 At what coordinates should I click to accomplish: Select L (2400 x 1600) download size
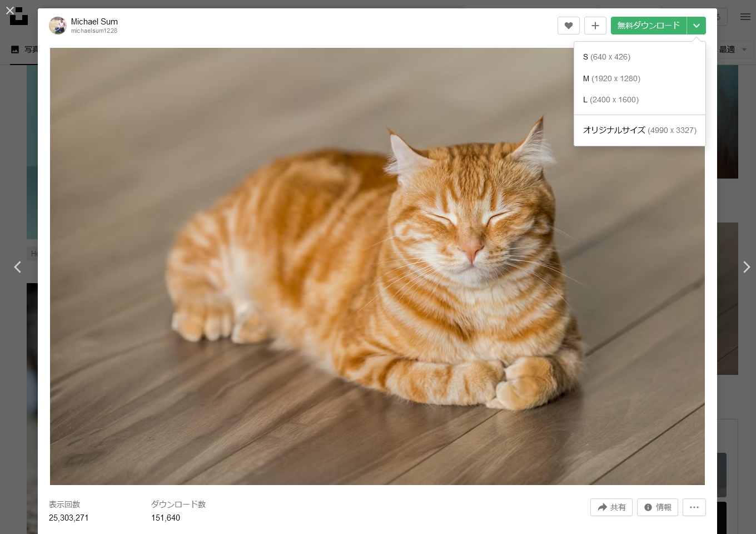(640, 100)
